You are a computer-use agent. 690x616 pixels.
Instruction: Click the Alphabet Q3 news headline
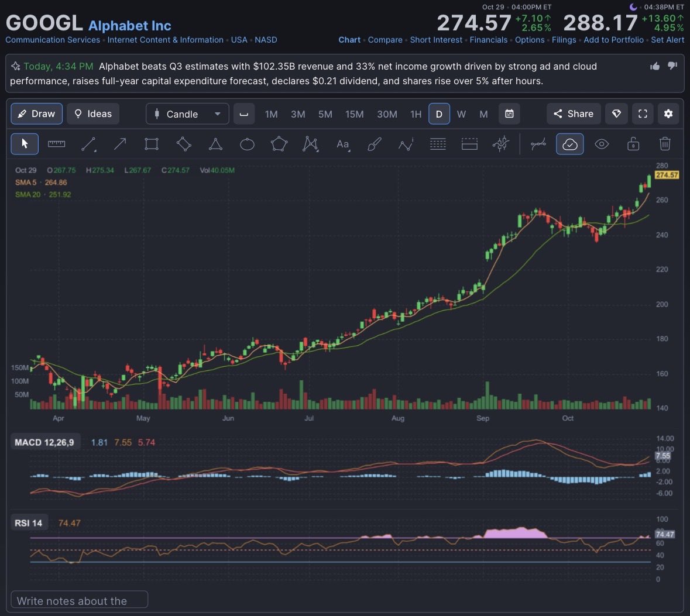click(304, 74)
